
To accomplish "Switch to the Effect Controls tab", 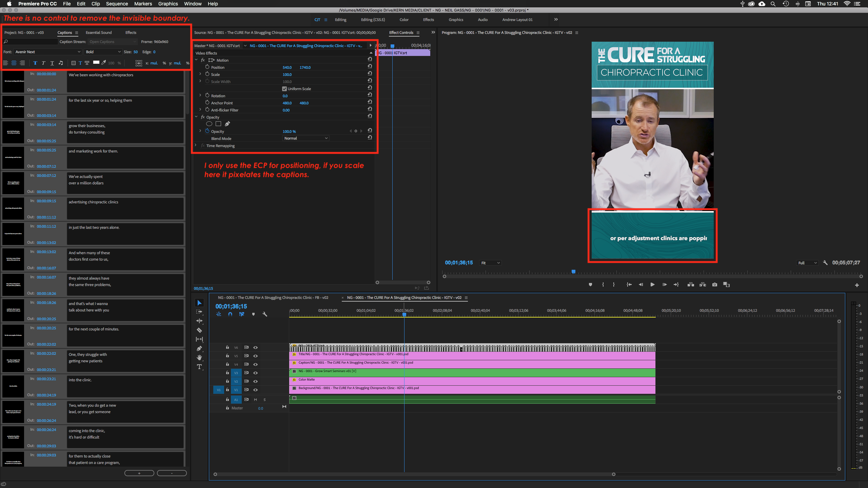I will pyautogui.click(x=401, y=33).
